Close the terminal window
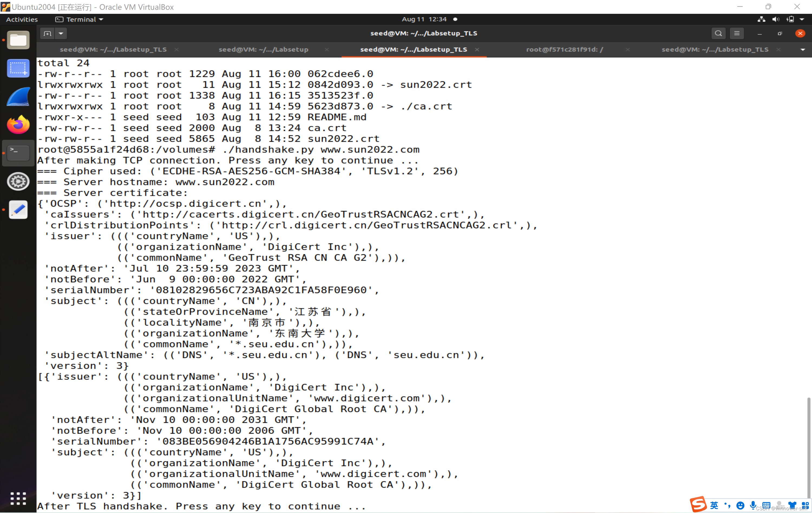Screen dimensions: 812x513 pyautogui.click(x=800, y=33)
